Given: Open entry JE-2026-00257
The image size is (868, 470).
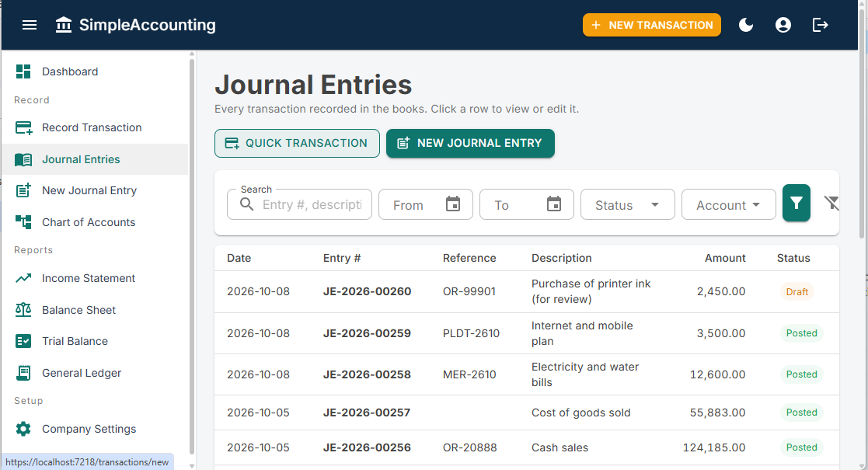Looking at the screenshot, I should click(367, 413).
